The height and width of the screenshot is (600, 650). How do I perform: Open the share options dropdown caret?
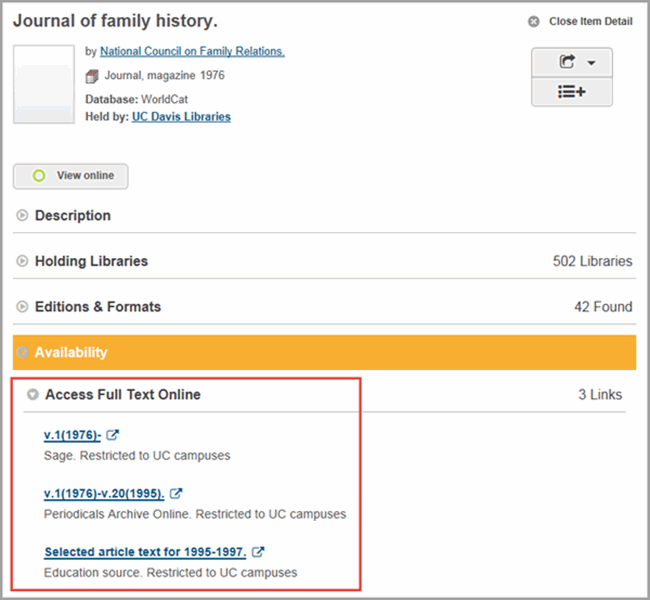point(592,63)
